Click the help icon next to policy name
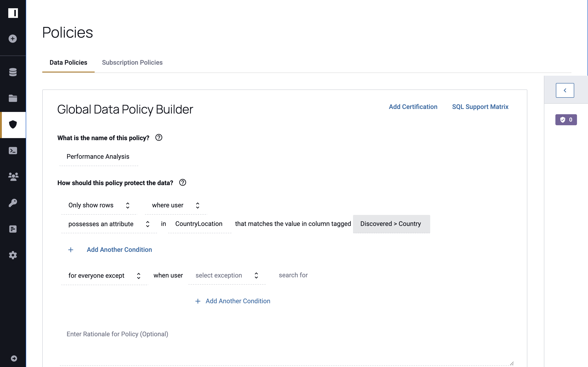Image resolution: width=588 pixels, height=367 pixels. (159, 138)
